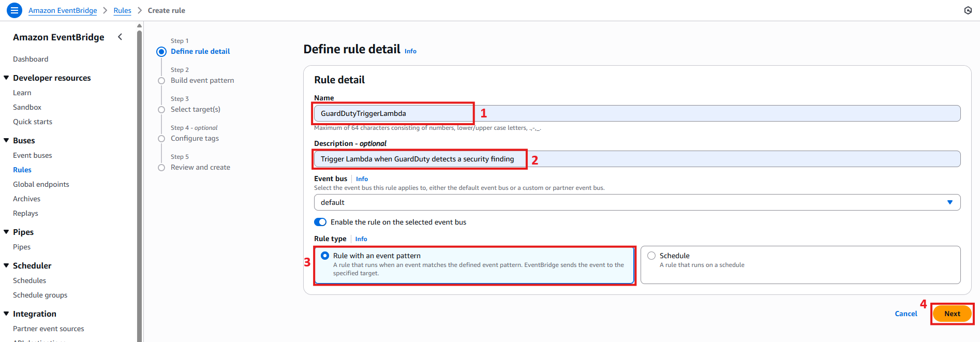Collapse the Integration section
The height and width of the screenshot is (342, 980).
coord(6,314)
